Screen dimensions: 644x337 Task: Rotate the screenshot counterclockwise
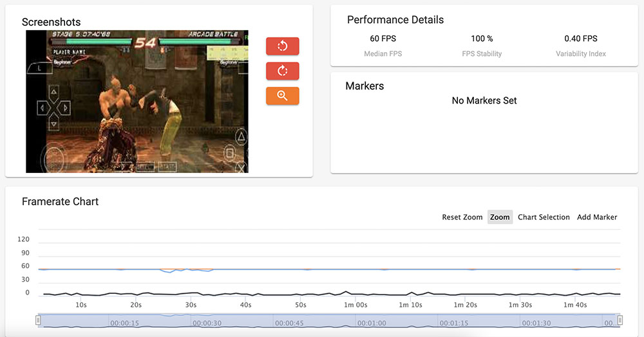point(282,46)
